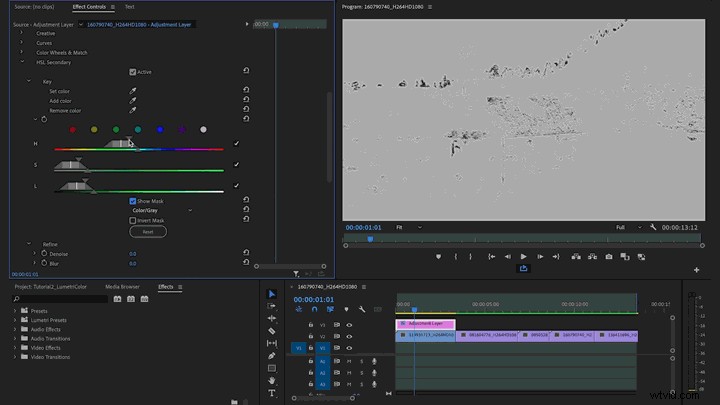Screen dimensions: 720x405
Task: Open the Color/Gray mask dropdown
Action: [162, 210]
